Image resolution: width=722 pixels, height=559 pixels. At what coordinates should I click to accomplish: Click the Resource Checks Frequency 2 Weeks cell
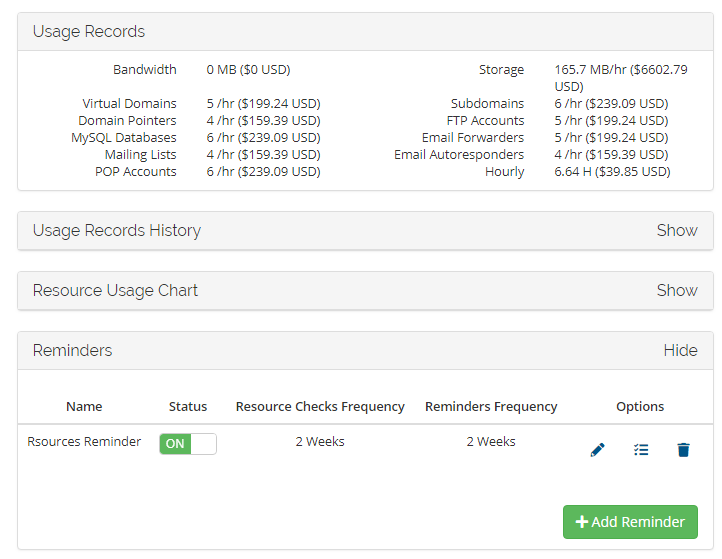coord(320,442)
